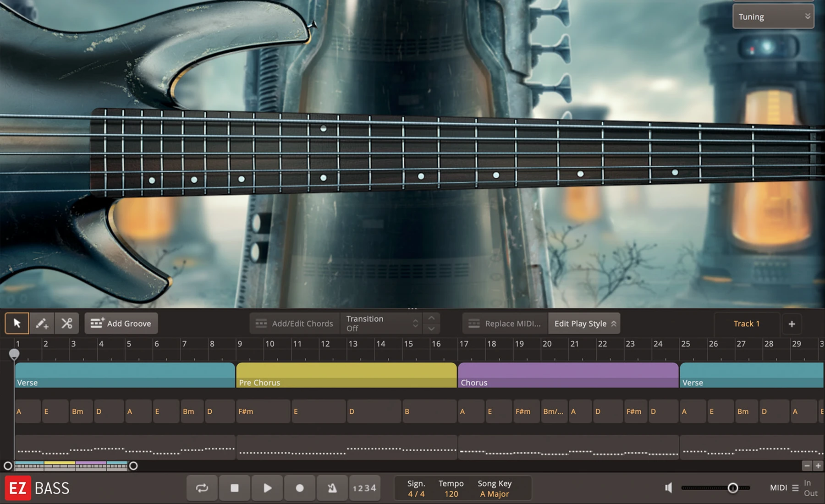Click the Tempo value 120
The height and width of the screenshot is (504, 825).
coord(451,494)
